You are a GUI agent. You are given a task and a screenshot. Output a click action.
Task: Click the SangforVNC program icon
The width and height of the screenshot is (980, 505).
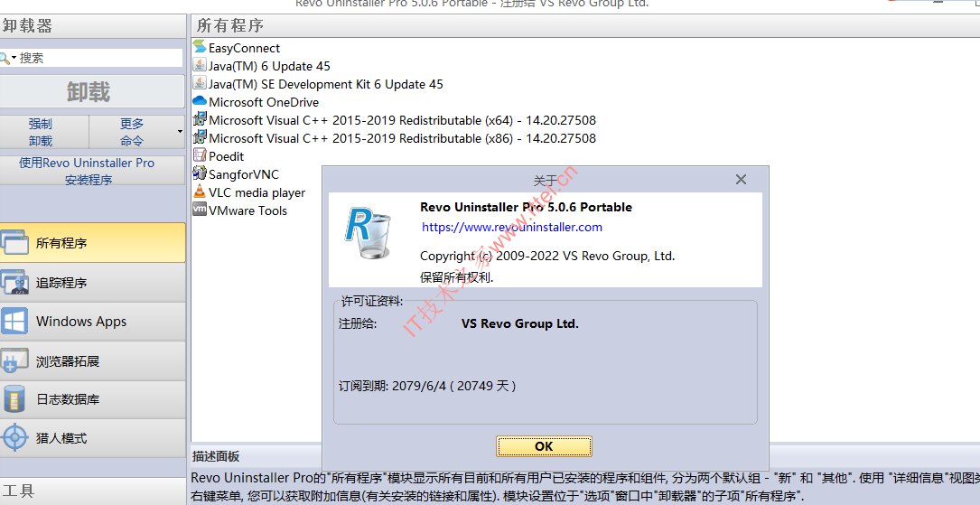pos(200,173)
